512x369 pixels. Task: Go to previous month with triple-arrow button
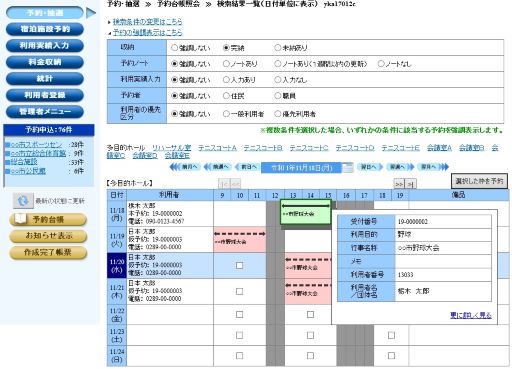(185, 167)
